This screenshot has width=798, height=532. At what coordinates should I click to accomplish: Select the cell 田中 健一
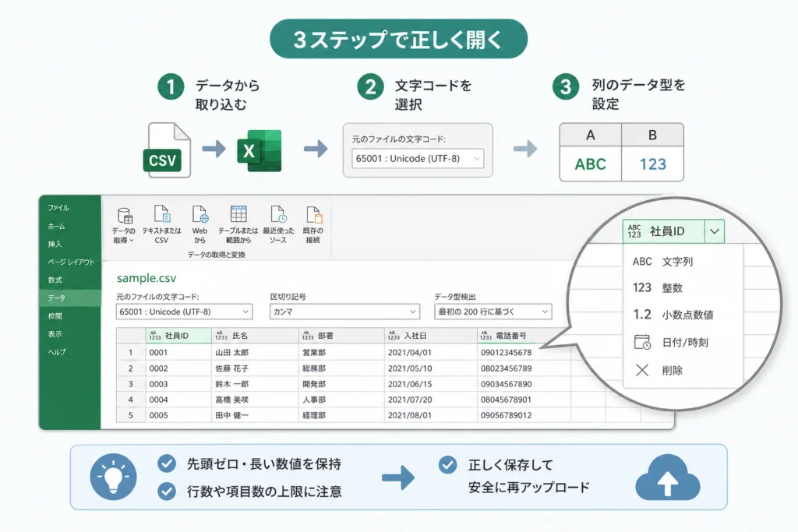(x=255, y=415)
